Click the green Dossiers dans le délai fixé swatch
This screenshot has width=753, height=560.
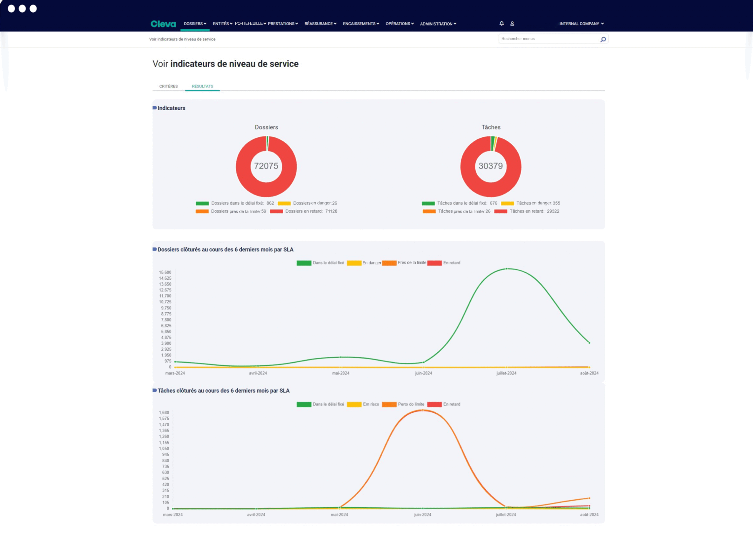click(202, 204)
